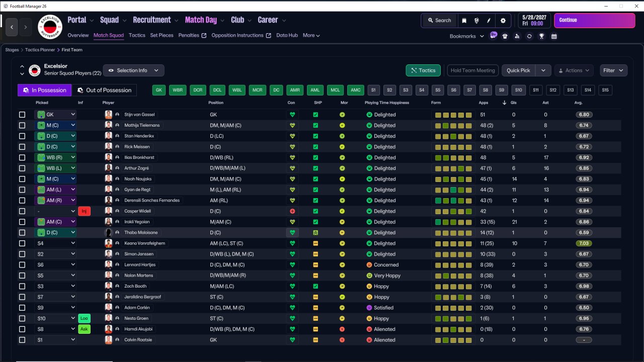
Task: Click the Loa status badge for Nesto Groen
Action: (84, 318)
